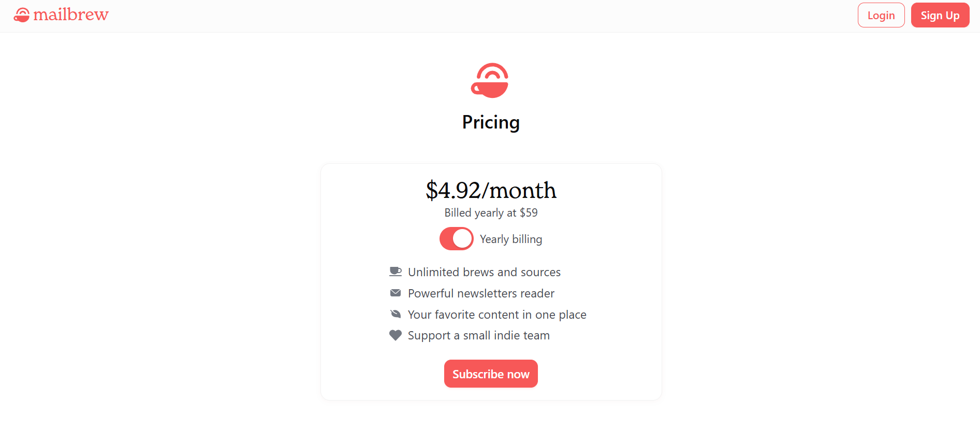Image resolution: width=980 pixels, height=427 pixels.
Task: Click the Pricing heading
Action: pos(490,122)
